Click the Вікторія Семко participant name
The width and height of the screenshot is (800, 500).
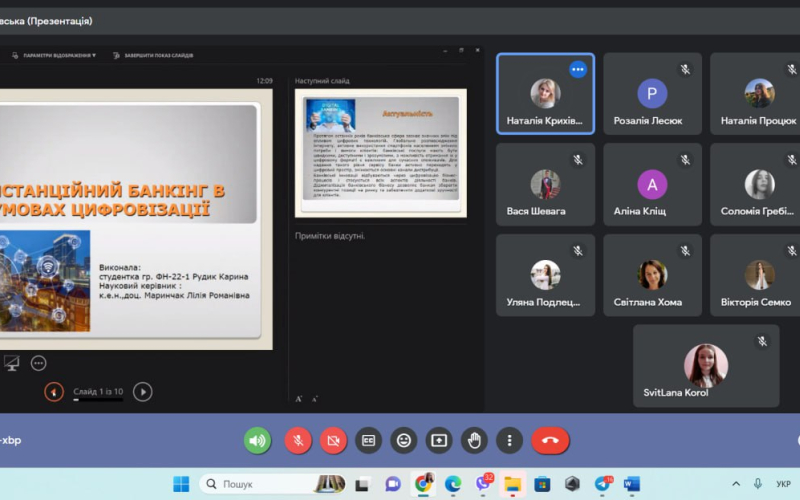tap(756, 302)
